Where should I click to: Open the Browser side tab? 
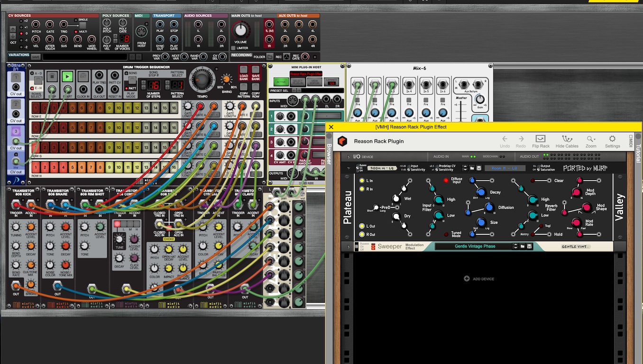click(x=329, y=154)
